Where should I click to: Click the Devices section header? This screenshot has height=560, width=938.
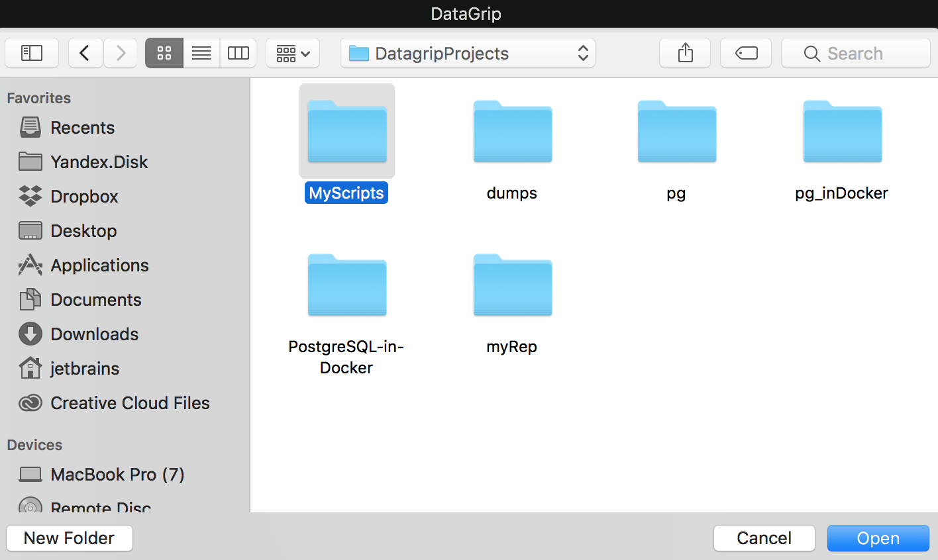tap(34, 445)
